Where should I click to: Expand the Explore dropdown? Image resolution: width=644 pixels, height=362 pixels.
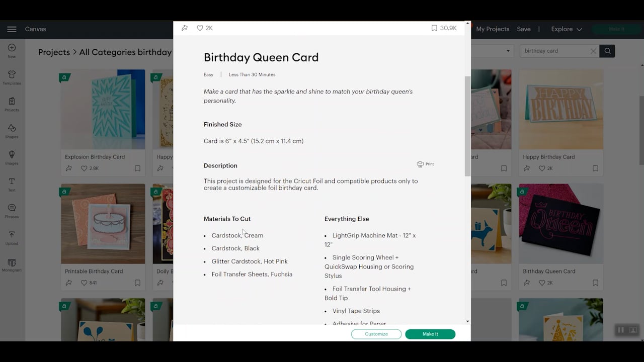click(x=567, y=29)
